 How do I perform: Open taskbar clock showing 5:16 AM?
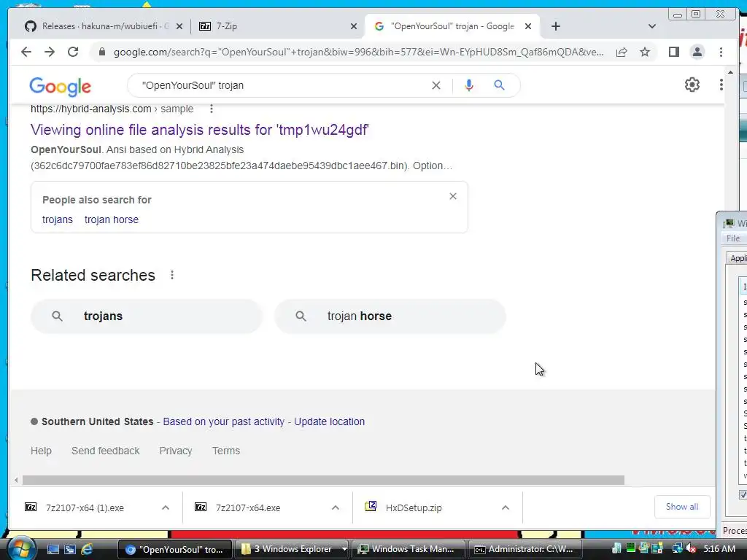pos(719,549)
